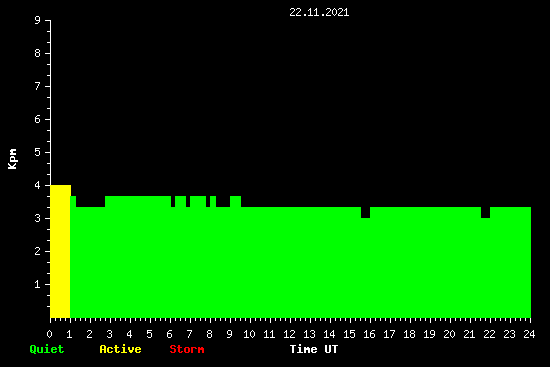Image resolution: width=550 pixels, height=367 pixels.
Task: Click hour 16 on the time axis
Action: click(x=369, y=334)
